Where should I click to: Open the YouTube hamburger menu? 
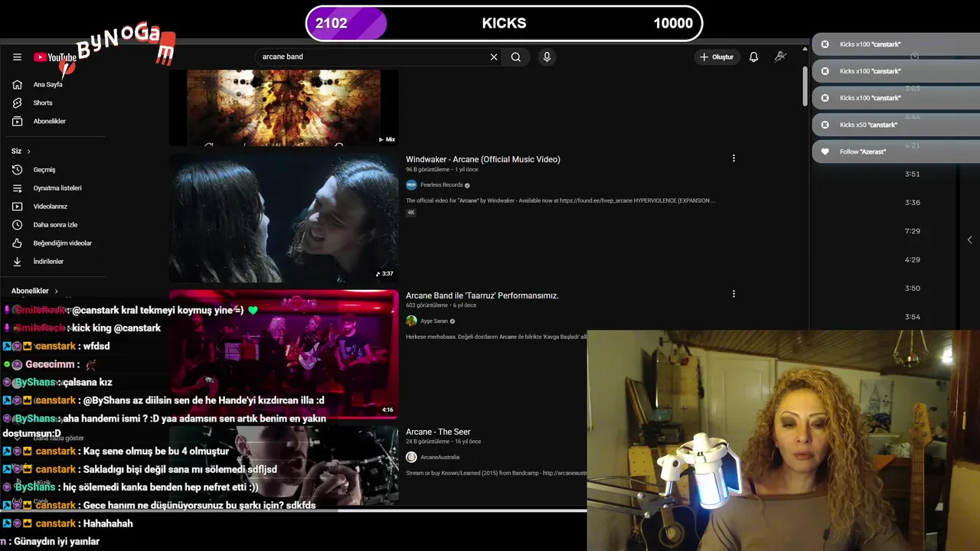pyautogui.click(x=17, y=57)
